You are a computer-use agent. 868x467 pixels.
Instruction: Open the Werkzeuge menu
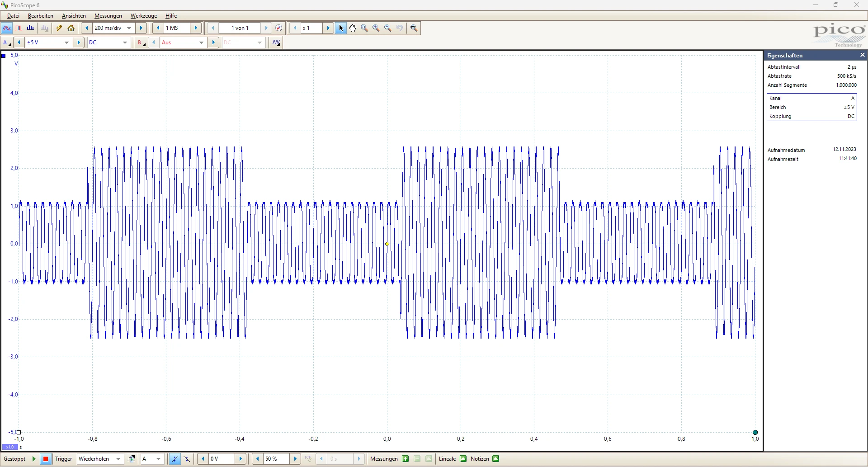pyautogui.click(x=144, y=16)
